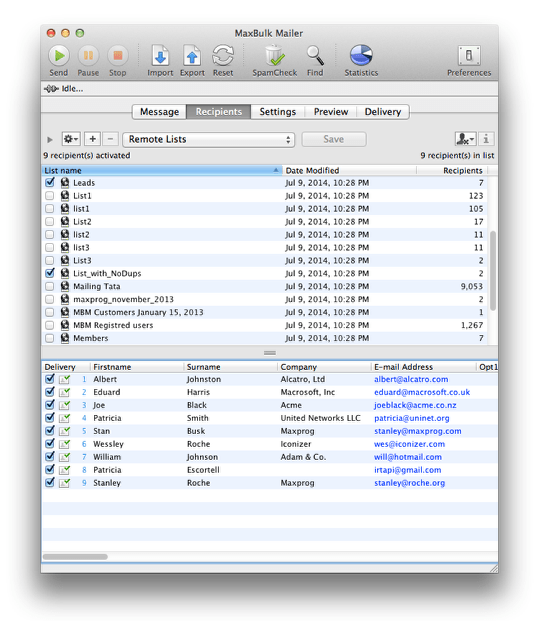Click the status icon in Stan's row
Image resolution: width=540 pixels, height=621 pixels.
[x=65, y=431]
